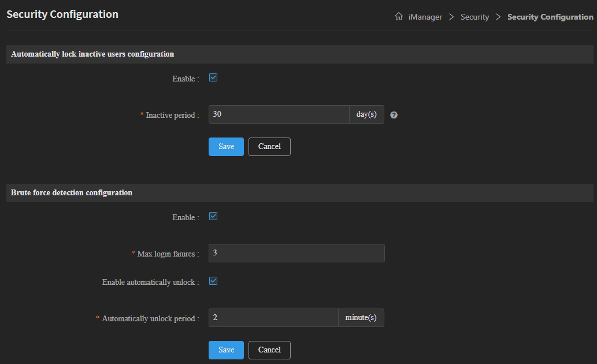This screenshot has width=597, height=364.
Task: Click the Max login failures input field
Action: click(x=296, y=253)
